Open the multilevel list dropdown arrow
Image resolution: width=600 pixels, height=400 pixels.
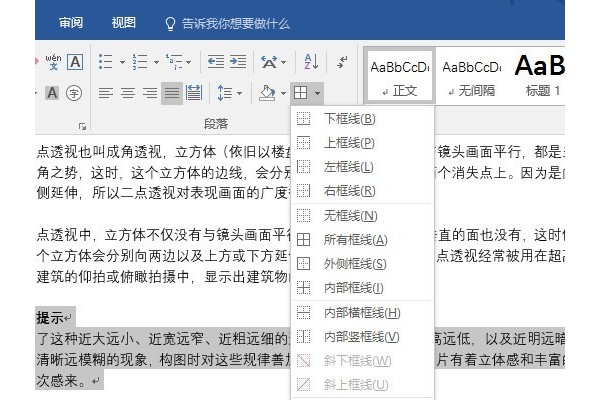(188, 62)
